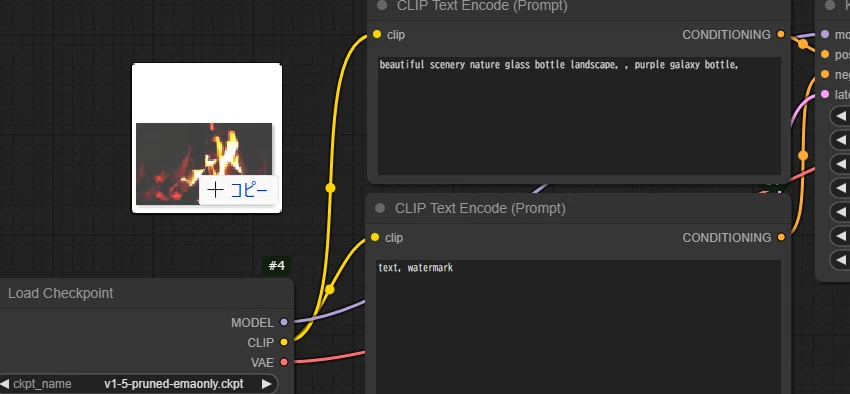
Task: Click into the 'text, watermark' negative prompt field
Action: [x=579, y=327]
